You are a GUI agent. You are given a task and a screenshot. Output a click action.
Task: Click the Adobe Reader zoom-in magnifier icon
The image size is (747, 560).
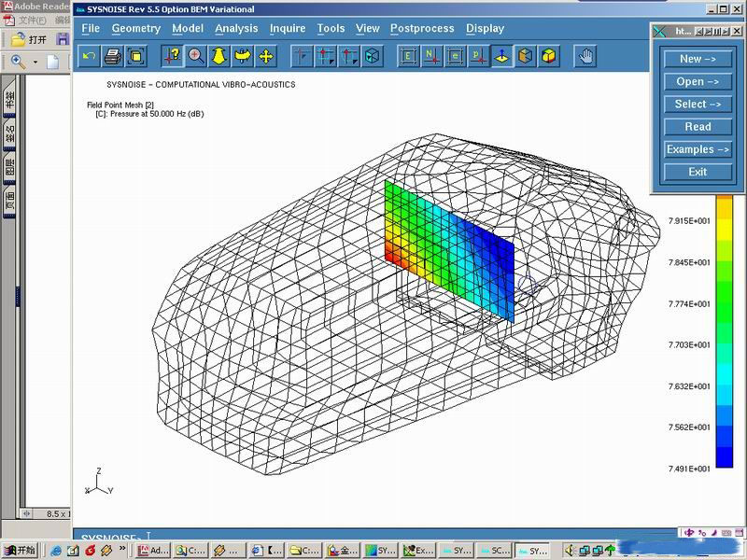[x=18, y=62]
